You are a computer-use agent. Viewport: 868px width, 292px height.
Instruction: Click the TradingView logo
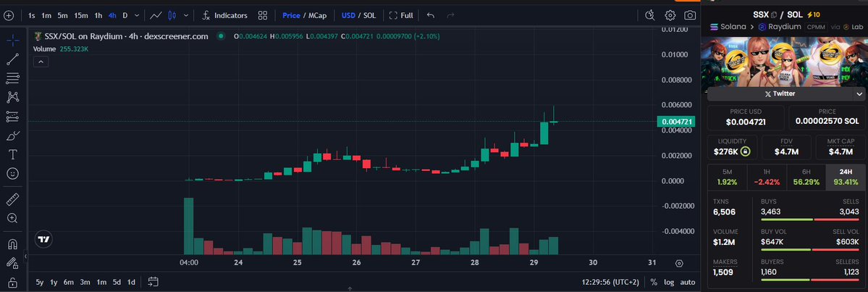click(x=43, y=240)
